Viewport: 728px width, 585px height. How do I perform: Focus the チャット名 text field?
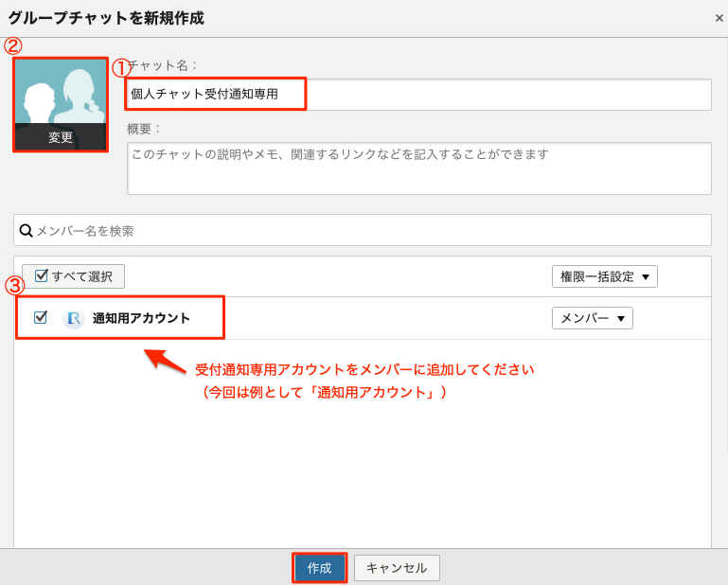(x=417, y=95)
